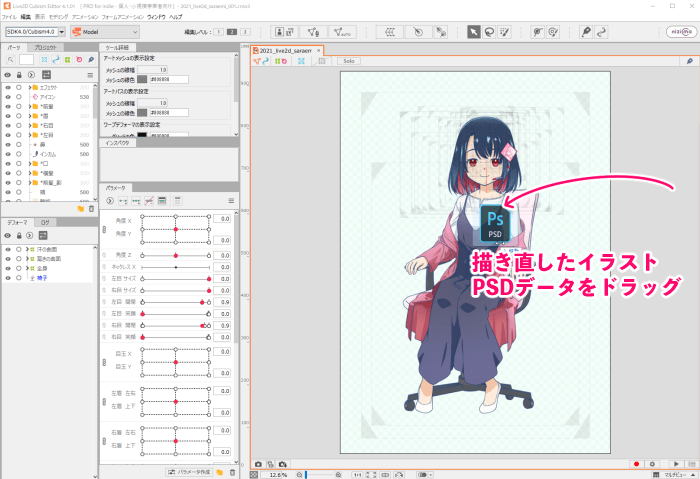700x479 pixels.
Task: Select the art path curve tool
Action: [x=601, y=32]
